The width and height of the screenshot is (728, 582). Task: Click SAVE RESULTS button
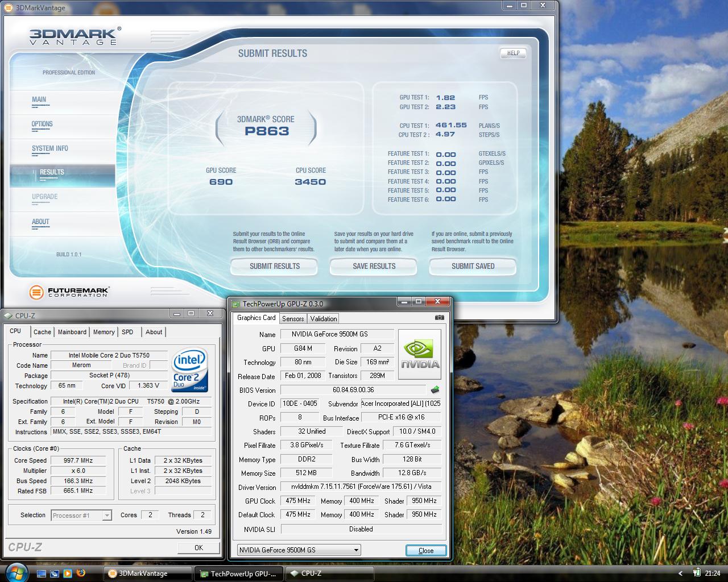(x=374, y=266)
